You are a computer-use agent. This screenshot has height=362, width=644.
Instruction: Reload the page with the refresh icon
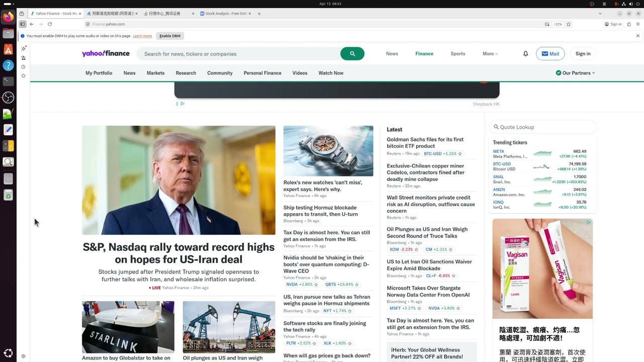tap(50, 24)
